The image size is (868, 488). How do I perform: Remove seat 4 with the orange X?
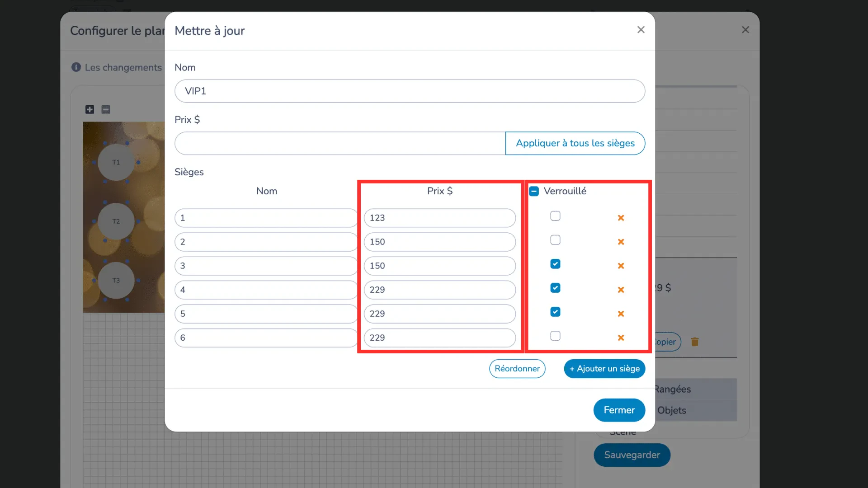(621, 290)
